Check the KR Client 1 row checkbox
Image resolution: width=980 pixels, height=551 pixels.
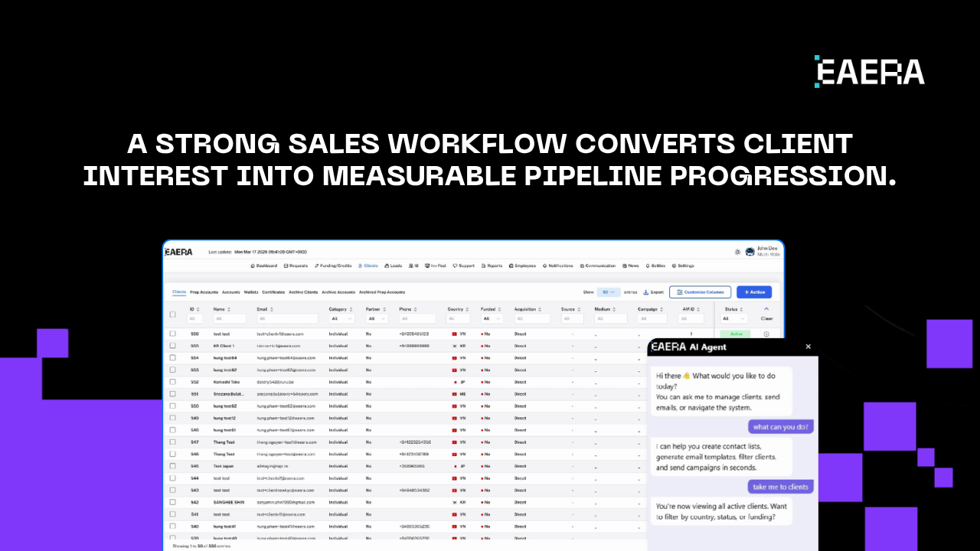point(172,346)
